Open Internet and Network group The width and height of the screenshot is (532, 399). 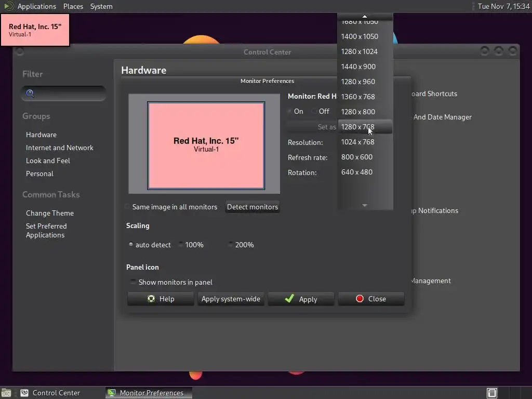(x=59, y=148)
